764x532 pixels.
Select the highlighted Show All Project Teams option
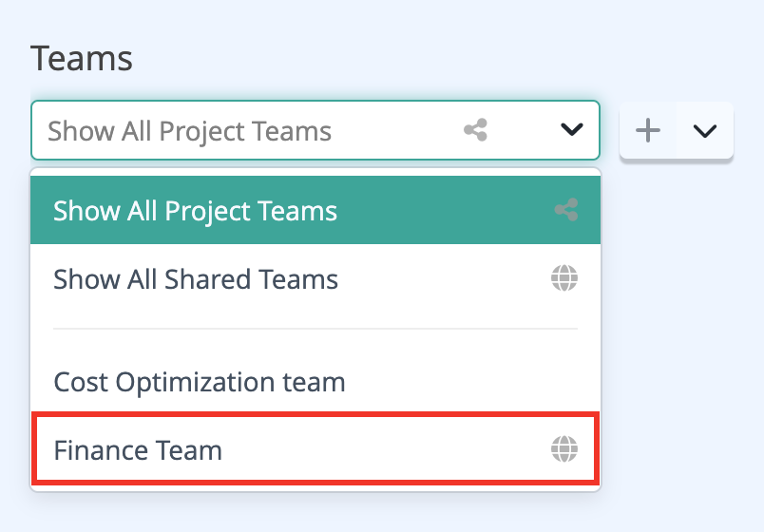click(315, 210)
